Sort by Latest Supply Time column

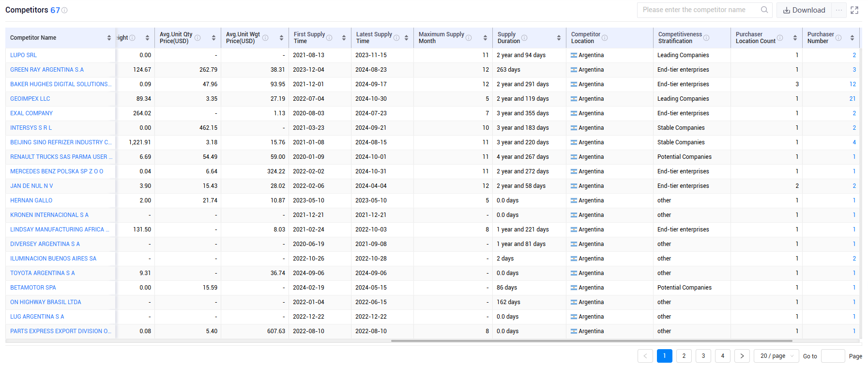(406, 38)
